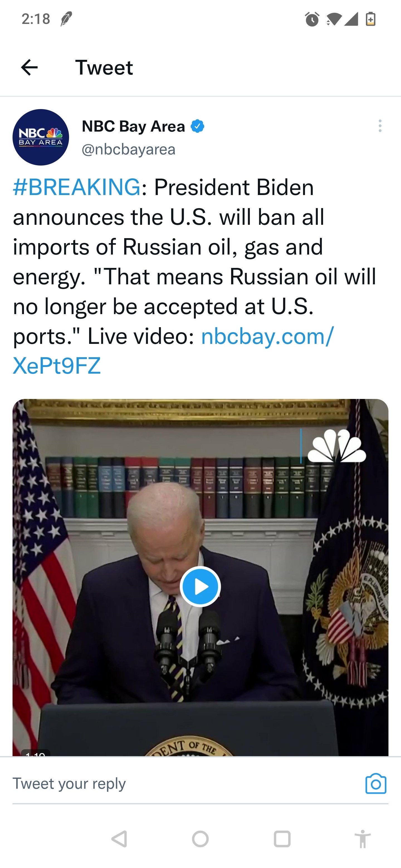Open the three-dot tweet options menu

380,126
